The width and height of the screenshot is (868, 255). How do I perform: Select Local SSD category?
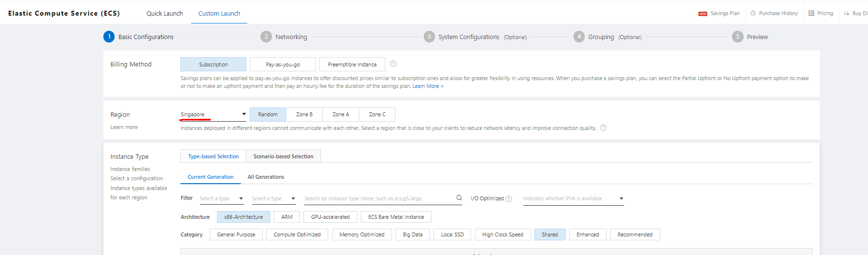[452, 234]
